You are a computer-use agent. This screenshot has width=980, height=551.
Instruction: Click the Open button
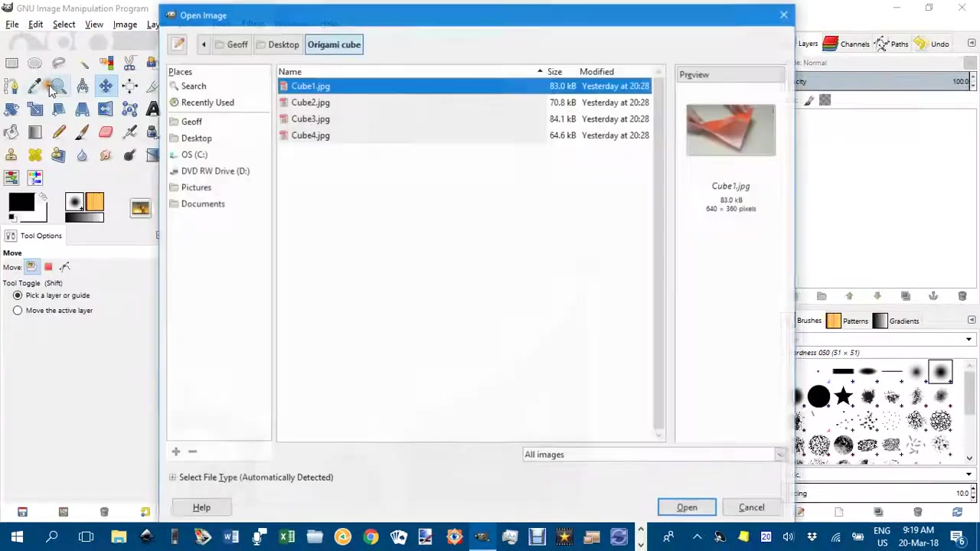[x=687, y=507]
